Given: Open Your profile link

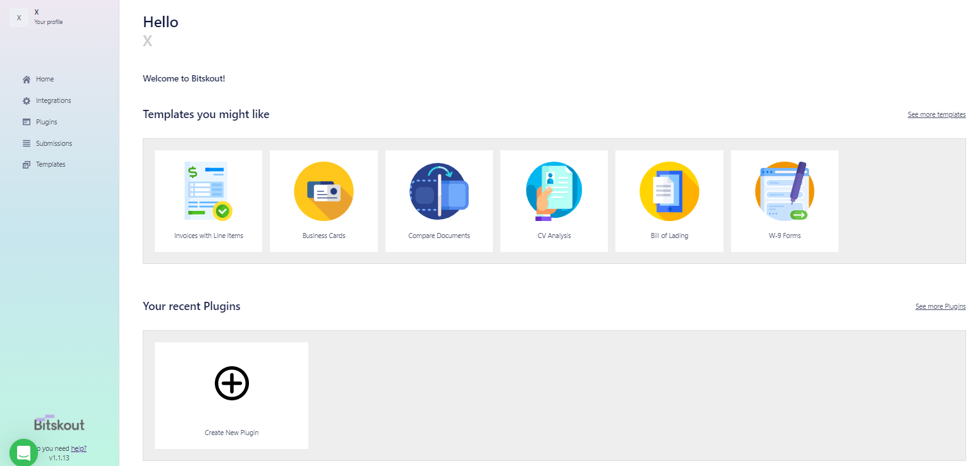Looking at the screenshot, I should click(x=49, y=22).
